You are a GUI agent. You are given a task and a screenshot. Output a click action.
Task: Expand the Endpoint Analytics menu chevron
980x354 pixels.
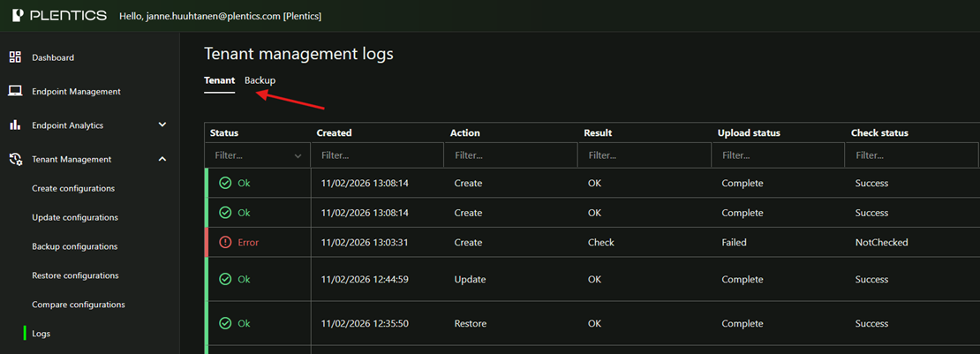click(162, 125)
